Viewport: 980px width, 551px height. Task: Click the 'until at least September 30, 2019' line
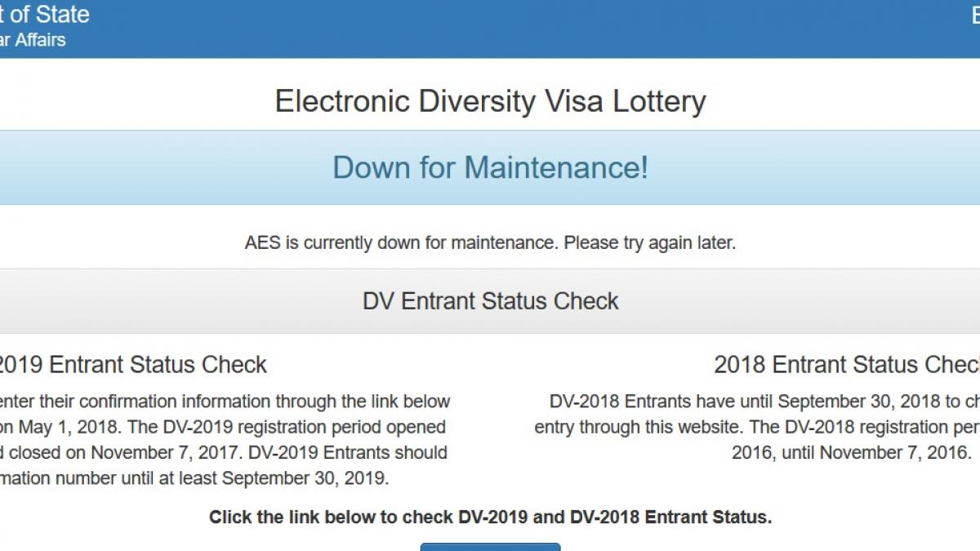point(194,478)
